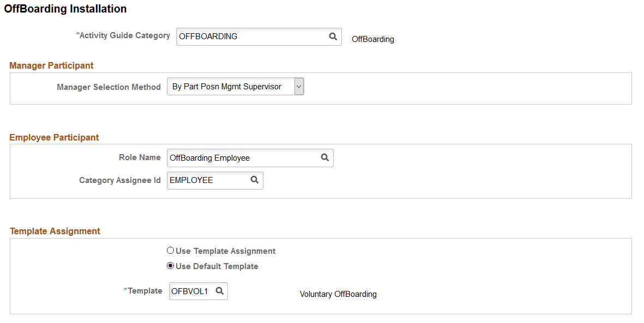Viewport: 644px width, 323px height.
Task: Click the Role Name search magnifier
Action: click(325, 157)
